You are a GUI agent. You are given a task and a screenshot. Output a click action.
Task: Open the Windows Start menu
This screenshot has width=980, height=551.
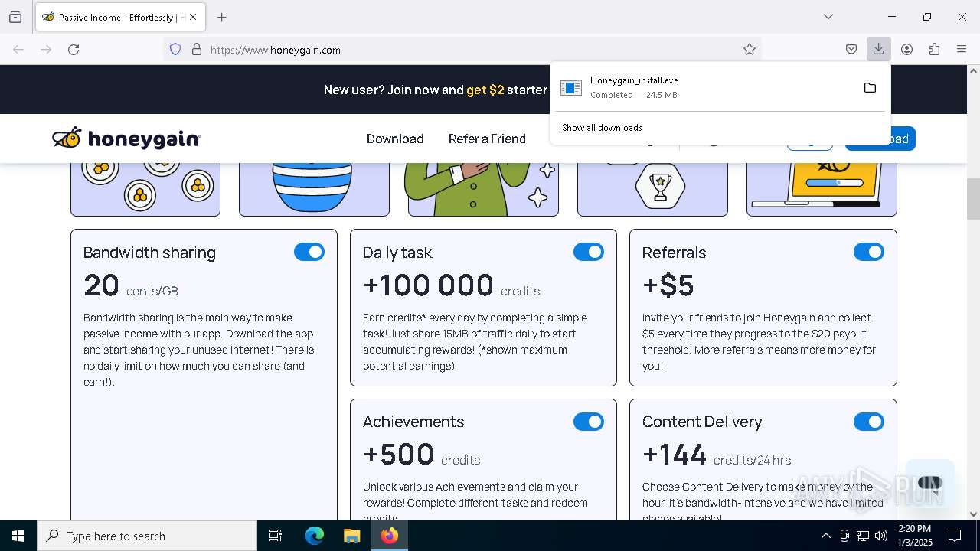click(18, 536)
